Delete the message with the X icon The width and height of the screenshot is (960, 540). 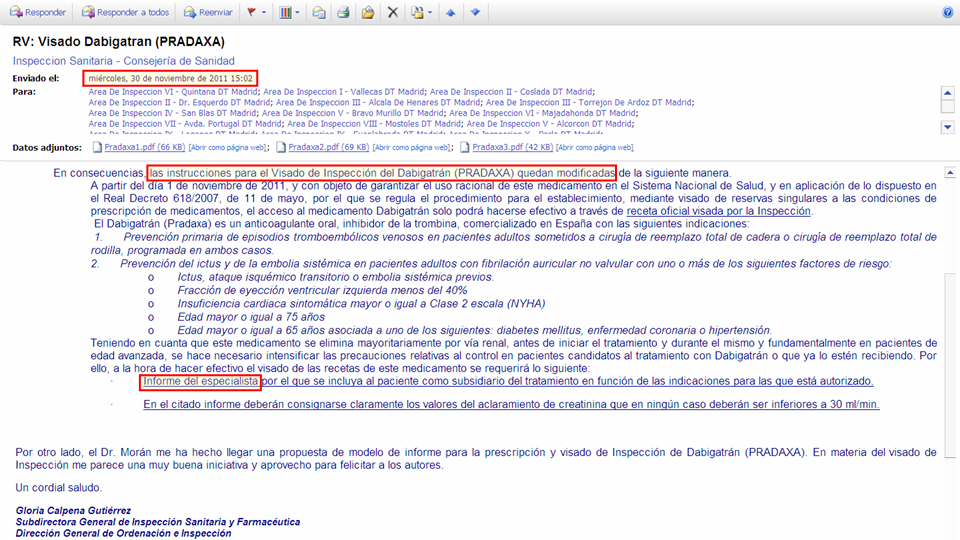pyautogui.click(x=393, y=12)
